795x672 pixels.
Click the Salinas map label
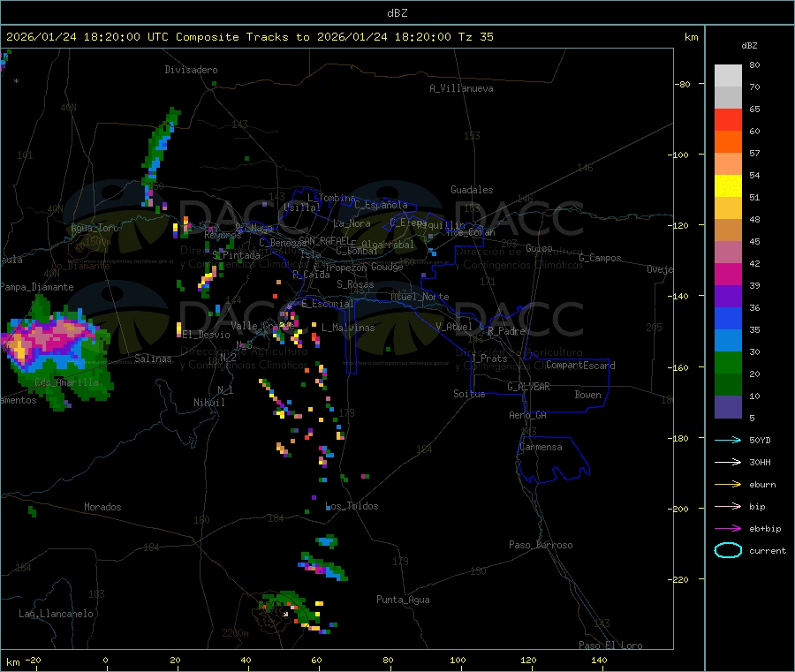[153, 359]
